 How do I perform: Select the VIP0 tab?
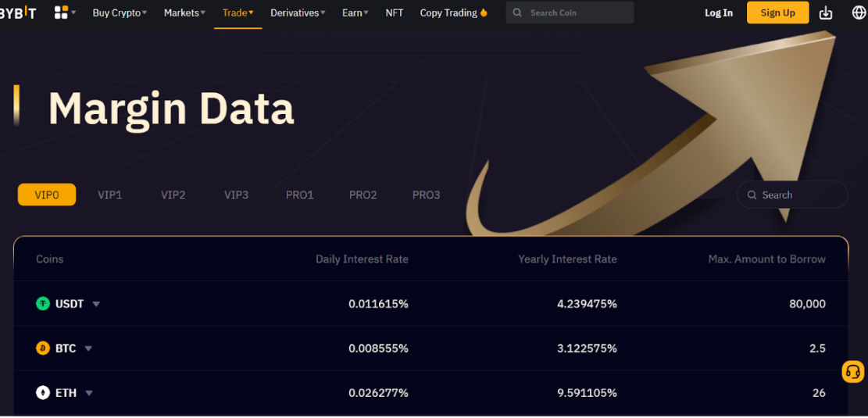click(47, 195)
